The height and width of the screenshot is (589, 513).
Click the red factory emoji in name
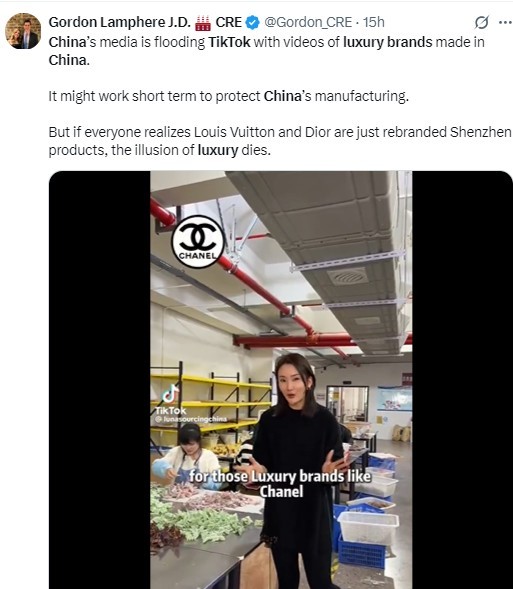tap(203, 23)
